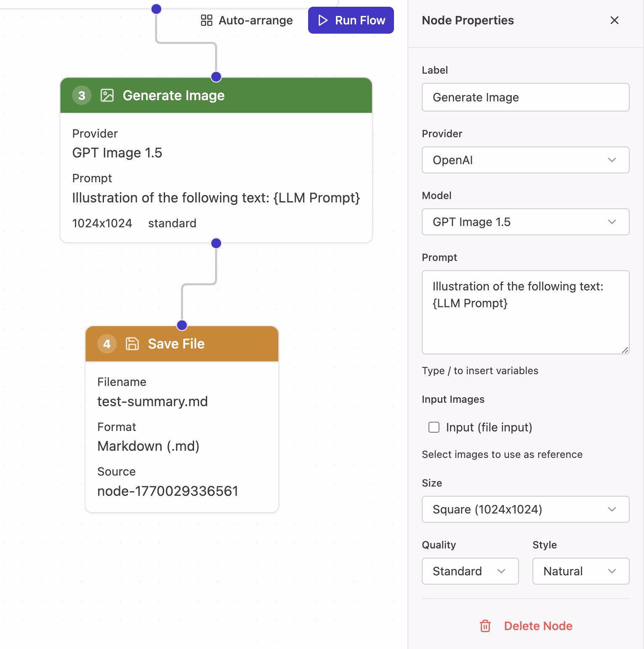This screenshot has height=649, width=644.
Task: Click the Save File input connector dot
Action: click(x=182, y=325)
